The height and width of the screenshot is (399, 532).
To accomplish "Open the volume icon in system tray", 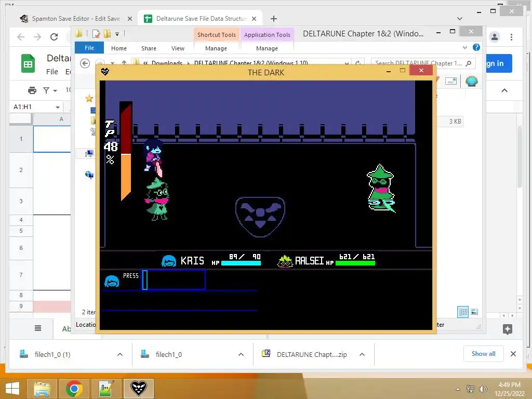I will [x=483, y=389].
